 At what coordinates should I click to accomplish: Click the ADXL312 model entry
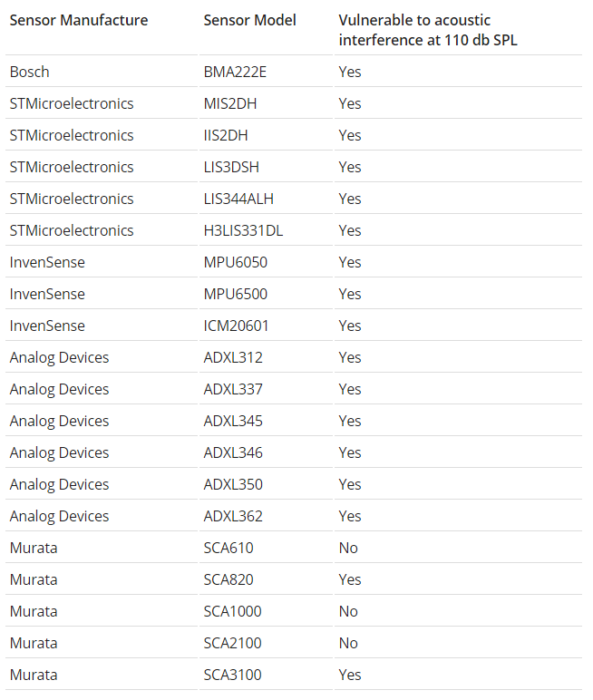pyautogui.click(x=233, y=357)
